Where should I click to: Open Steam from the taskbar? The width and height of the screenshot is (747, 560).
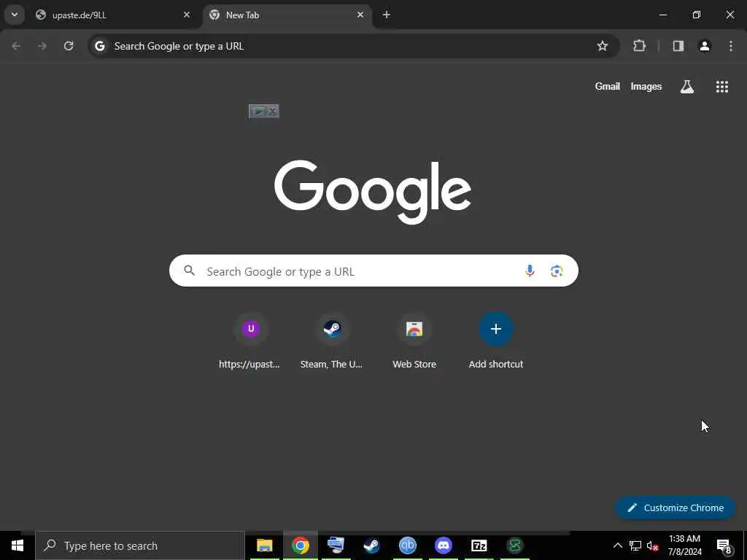coord(371,545)
